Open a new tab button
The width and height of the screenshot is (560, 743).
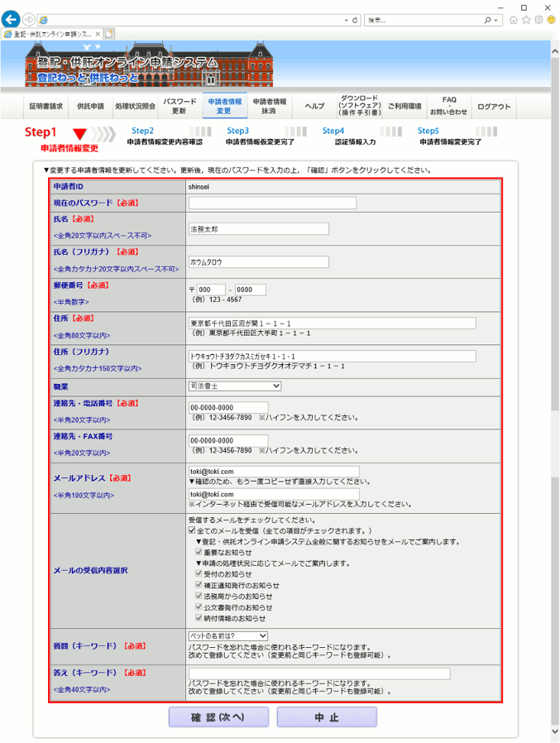[x=109, y=34]
